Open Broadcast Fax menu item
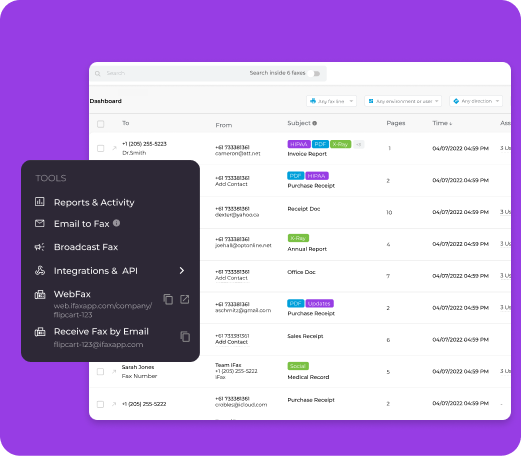 click(x=86, y=247)
